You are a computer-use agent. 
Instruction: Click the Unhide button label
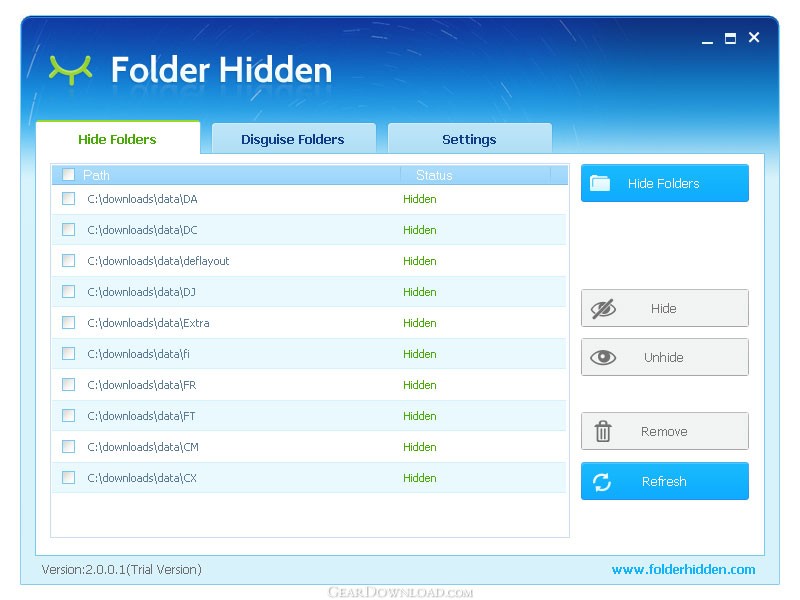pos(663,357)
